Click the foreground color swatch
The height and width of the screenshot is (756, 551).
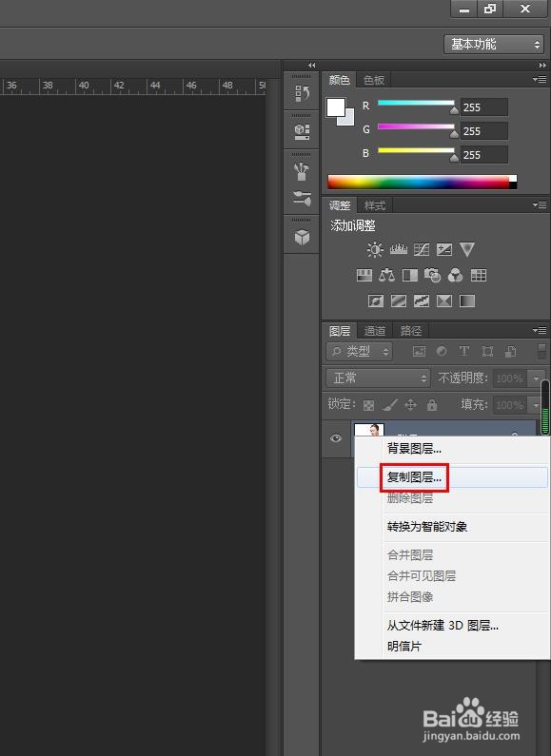point(335,107)
